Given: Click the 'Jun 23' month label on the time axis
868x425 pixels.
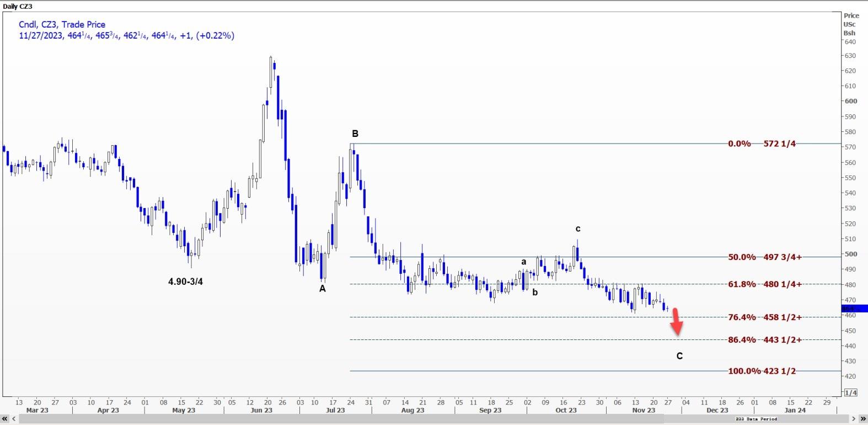Looking at the screenshot, I should (x=261, y=410).
